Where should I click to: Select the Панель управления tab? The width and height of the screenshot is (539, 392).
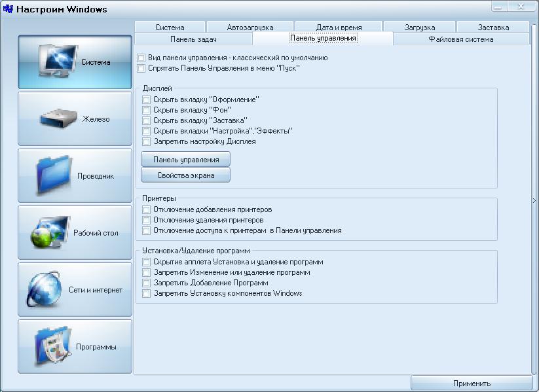point(323,38)
